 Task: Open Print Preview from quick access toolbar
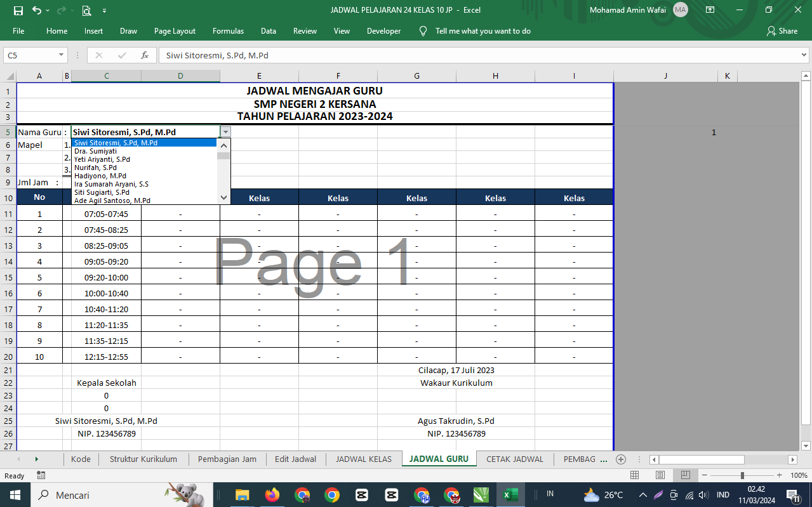(x=86, y=10)
